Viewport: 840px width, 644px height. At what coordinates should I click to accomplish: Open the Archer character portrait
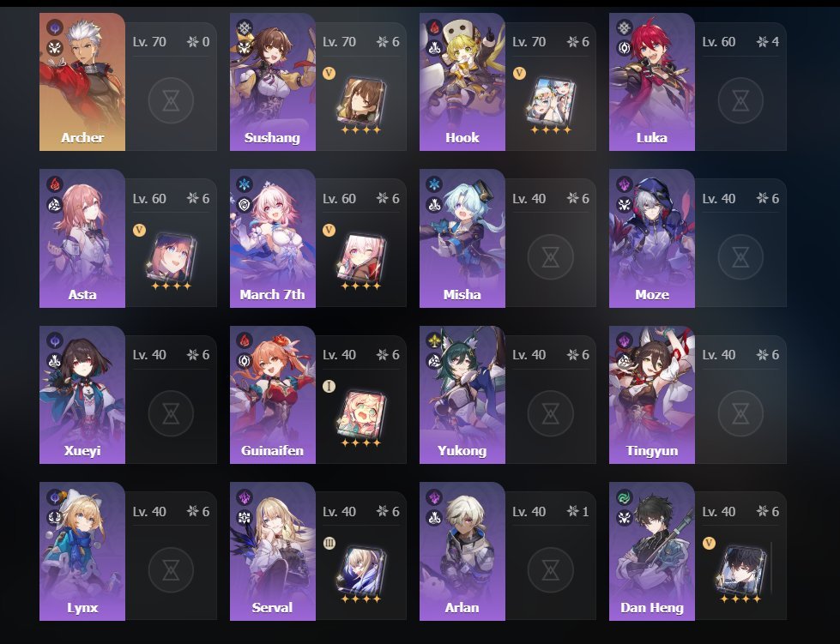82,82
